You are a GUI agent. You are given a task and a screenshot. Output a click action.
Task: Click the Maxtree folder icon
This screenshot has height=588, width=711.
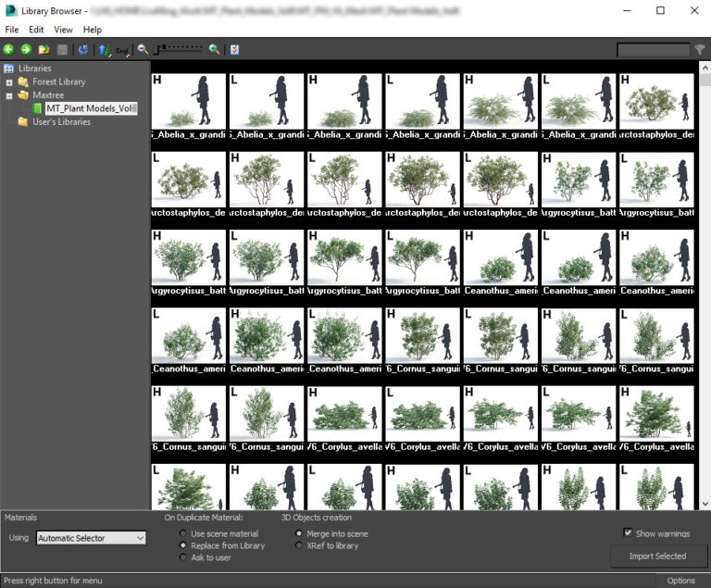click(x=22, y=95)
